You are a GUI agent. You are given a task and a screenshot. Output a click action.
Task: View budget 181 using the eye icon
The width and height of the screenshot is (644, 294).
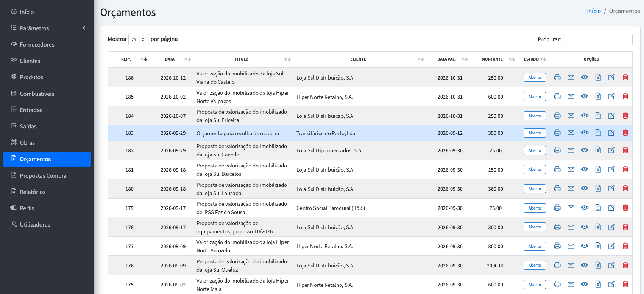point(585,169)
